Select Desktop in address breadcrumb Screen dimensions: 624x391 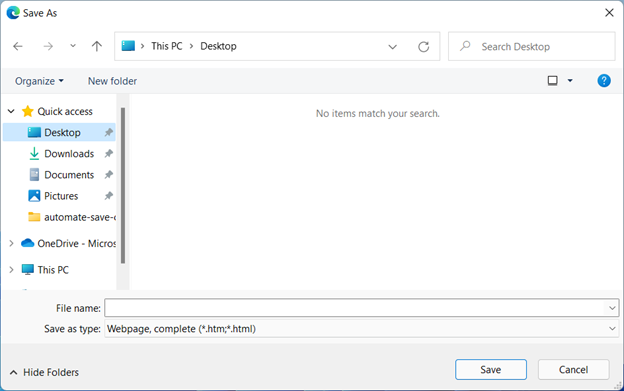pos(218,46)
